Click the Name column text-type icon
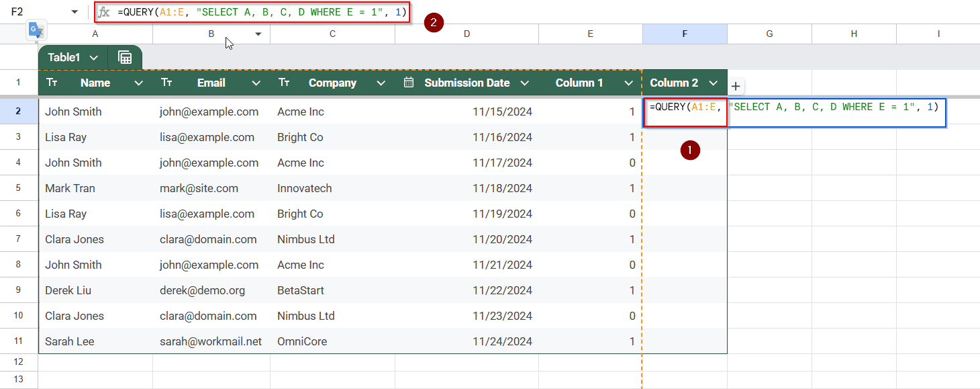Image resolution: width=980 pixels, height=389 pixels. pos(52,83)
